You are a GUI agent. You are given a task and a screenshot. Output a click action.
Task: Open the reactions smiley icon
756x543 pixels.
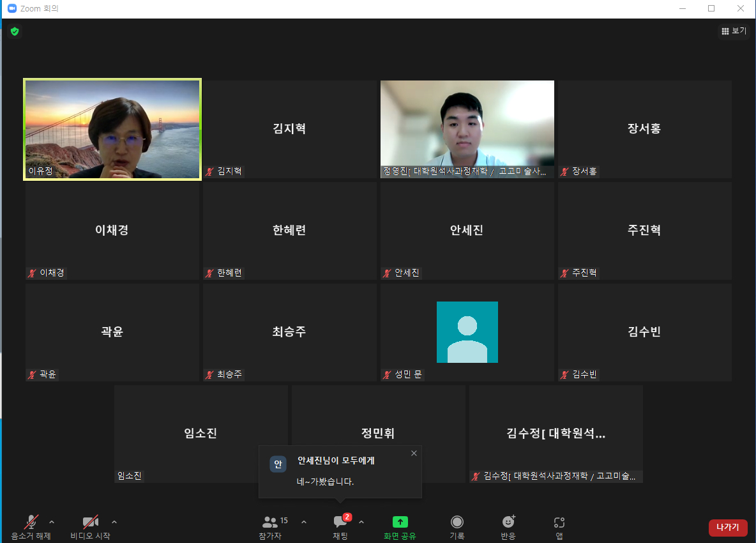[x=508, y=522]
